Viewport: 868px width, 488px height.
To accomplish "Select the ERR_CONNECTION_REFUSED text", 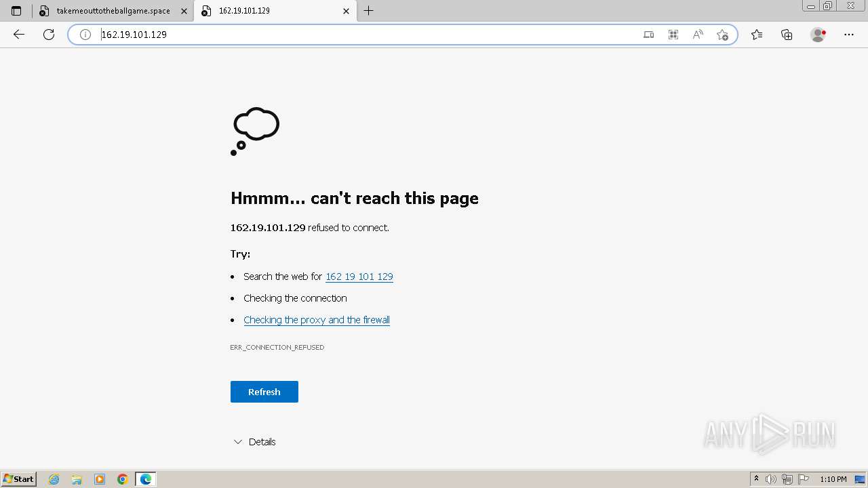I will [x=277, y=347].
